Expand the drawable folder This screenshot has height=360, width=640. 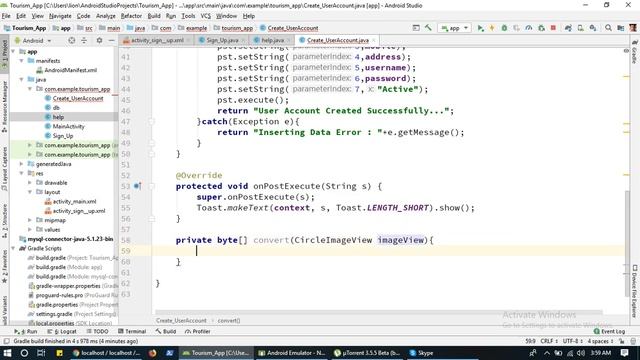tap(30, 183)
